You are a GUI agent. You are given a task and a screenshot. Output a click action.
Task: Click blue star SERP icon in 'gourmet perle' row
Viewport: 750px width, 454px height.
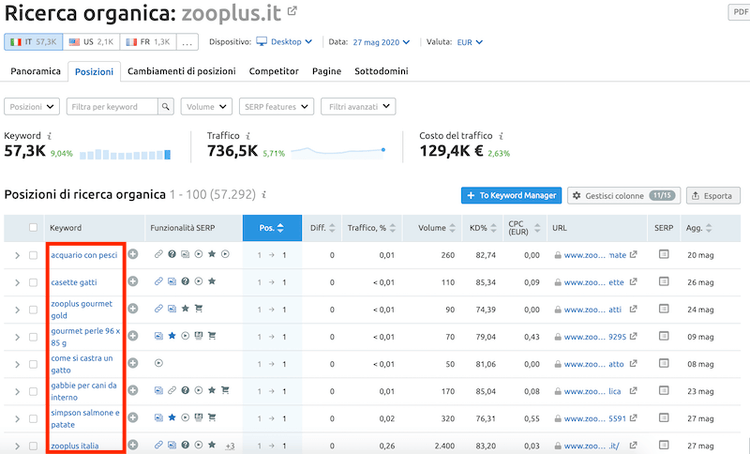(172, 336)
